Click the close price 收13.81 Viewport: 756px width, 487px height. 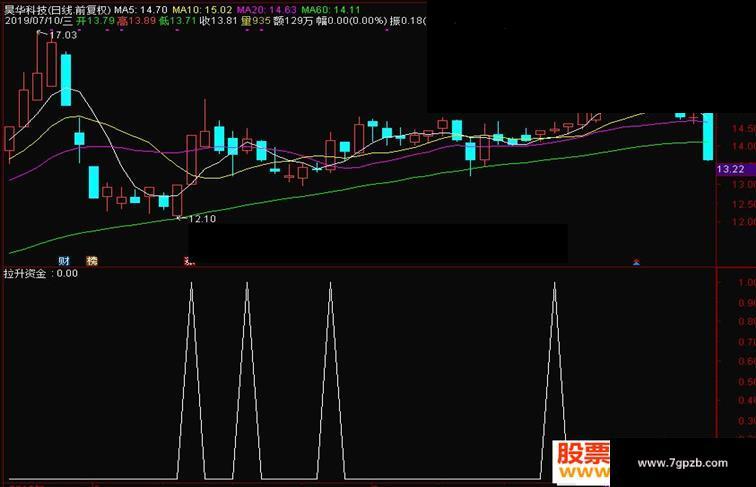point(219,21)
